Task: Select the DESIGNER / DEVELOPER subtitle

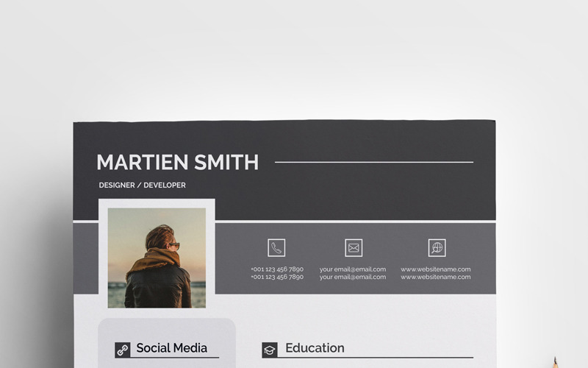Action: [142, 185]
